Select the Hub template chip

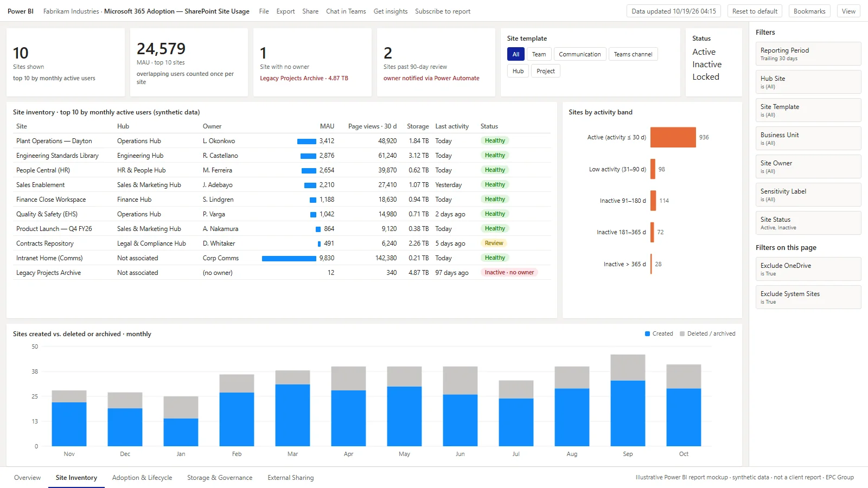518,71
